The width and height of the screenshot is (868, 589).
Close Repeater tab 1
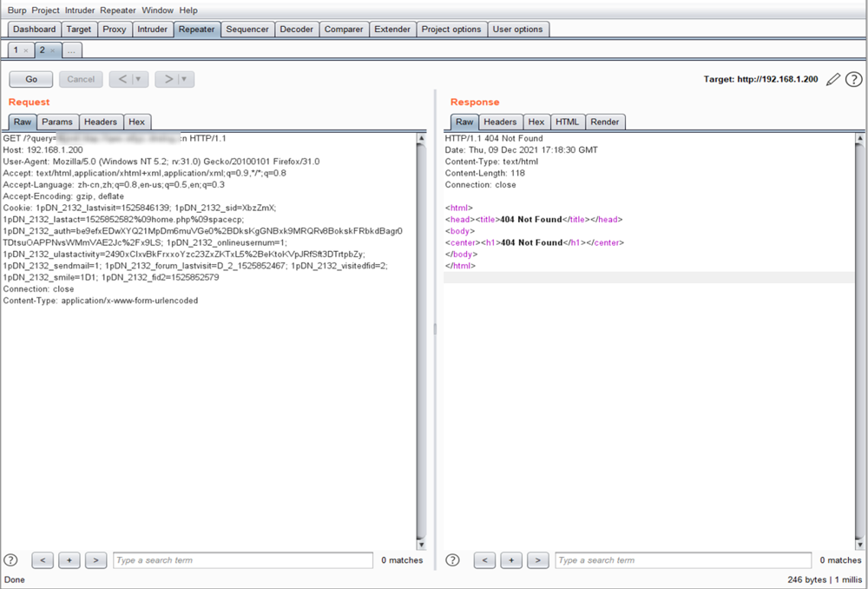pos(25,50)
